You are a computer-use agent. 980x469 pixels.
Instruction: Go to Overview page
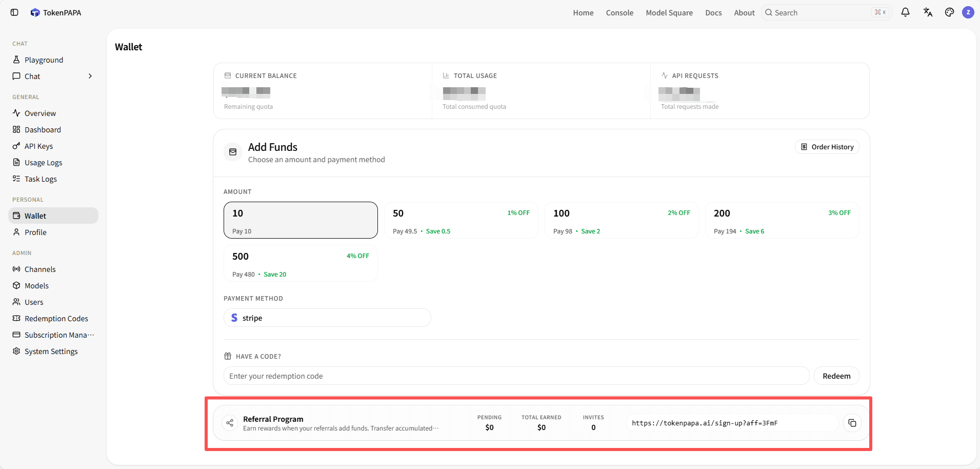coord(53,113)
